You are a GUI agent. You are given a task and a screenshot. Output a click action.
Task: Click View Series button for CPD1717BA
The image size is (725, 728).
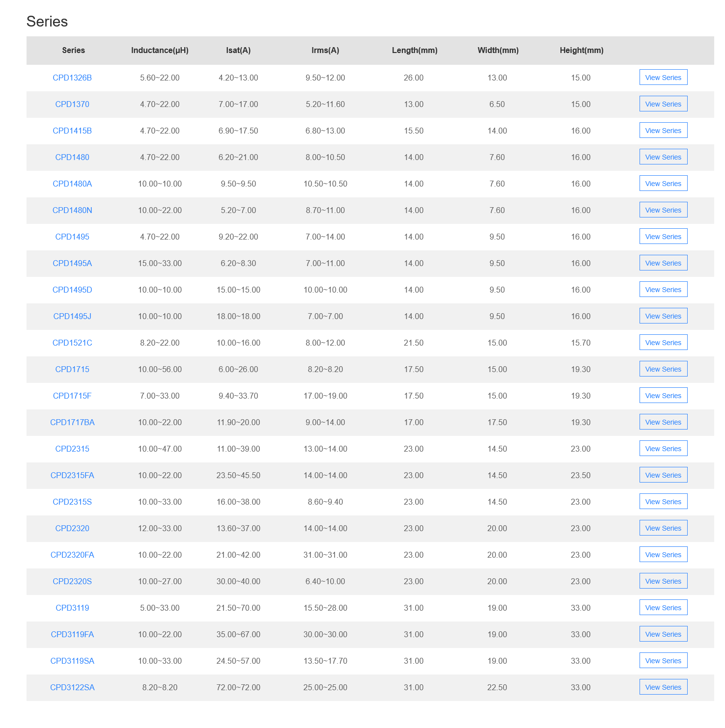(663, 422)
